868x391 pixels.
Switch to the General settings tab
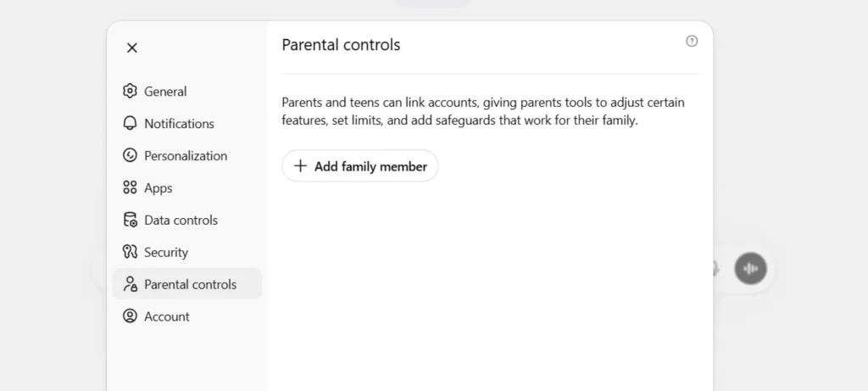click(x=165, y=91)
